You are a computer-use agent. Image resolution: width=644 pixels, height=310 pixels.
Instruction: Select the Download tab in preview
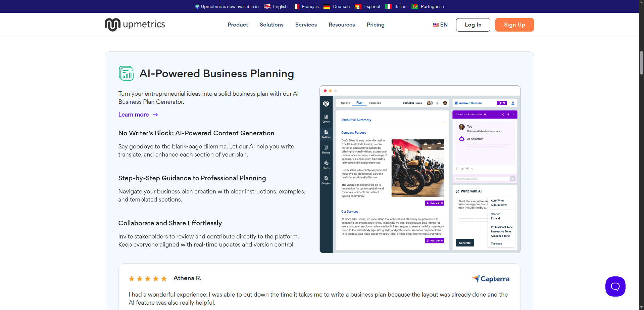click(375, 103)
